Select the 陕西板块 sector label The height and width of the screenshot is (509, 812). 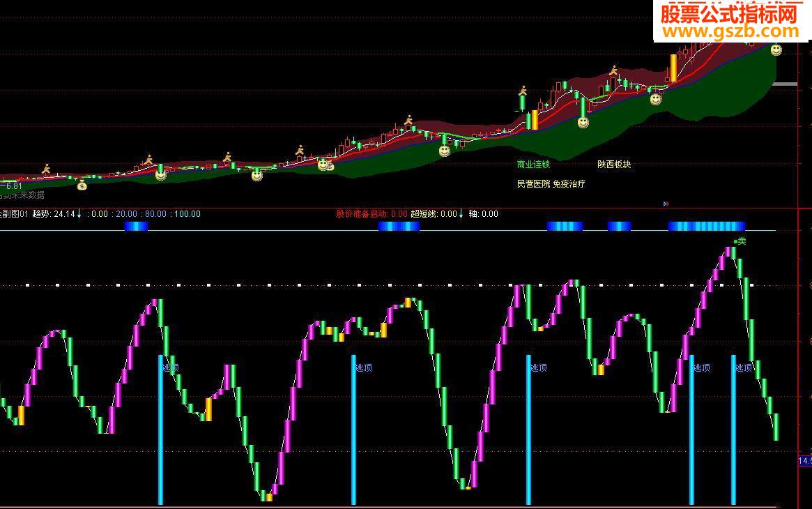tap(614, 164)
